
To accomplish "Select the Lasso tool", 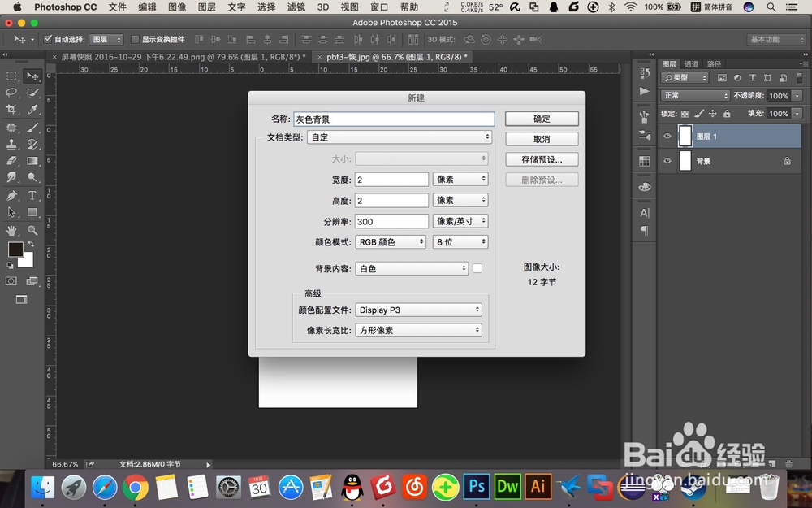I will click(11, 93).
